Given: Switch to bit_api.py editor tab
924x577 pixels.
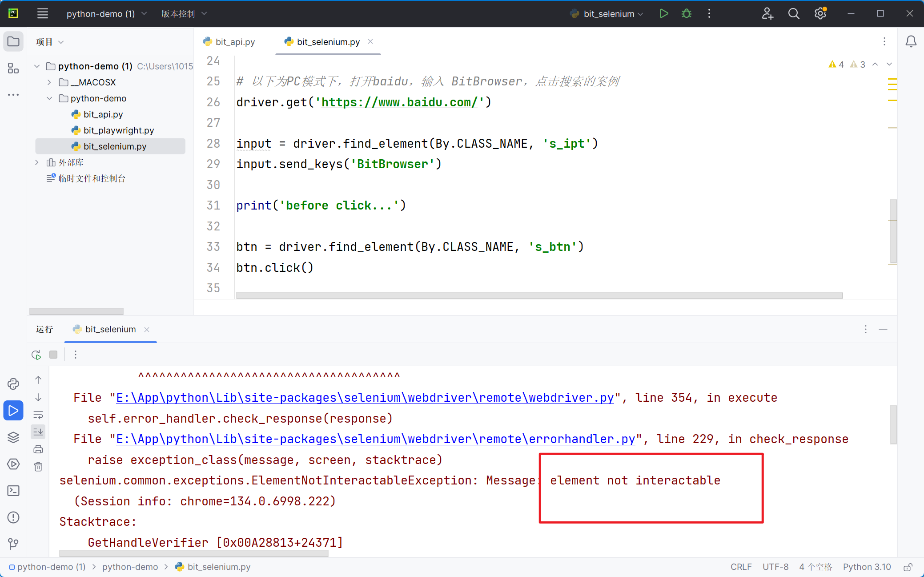Looking at the screenshot, I should (229, 42).
